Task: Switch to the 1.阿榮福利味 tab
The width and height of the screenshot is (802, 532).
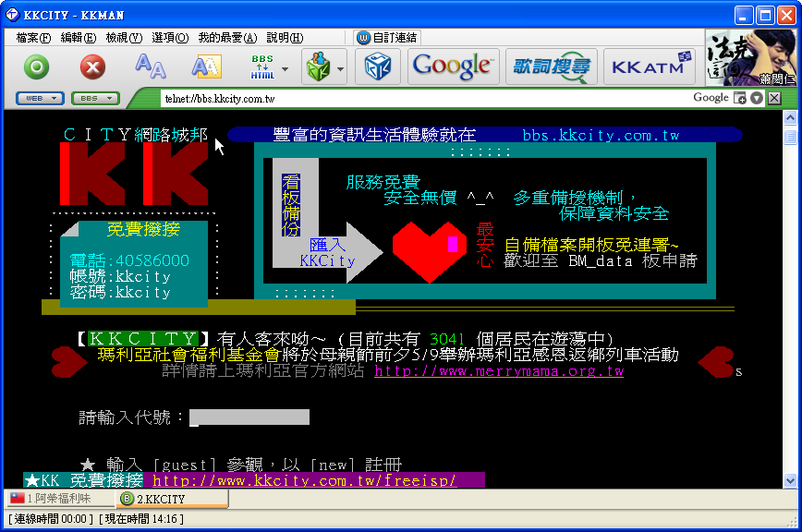Action: point(58,498)
